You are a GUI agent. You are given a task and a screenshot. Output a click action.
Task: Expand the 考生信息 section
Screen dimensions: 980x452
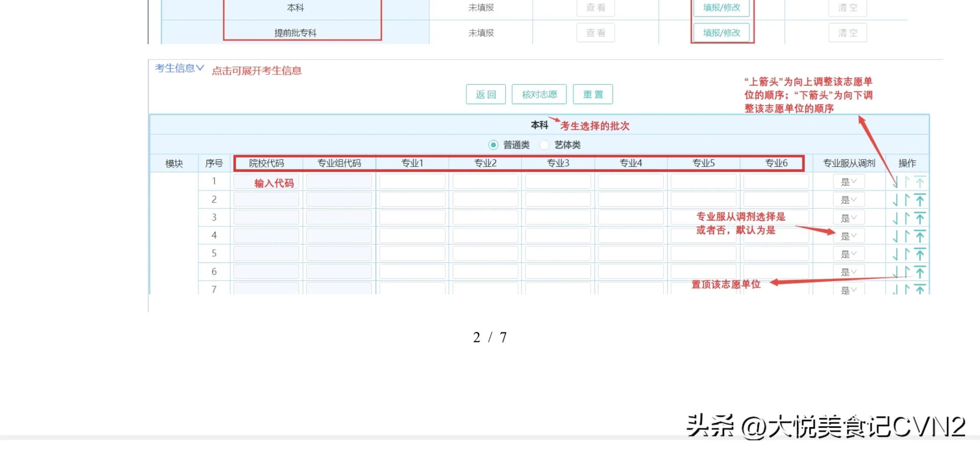point(178,68)
